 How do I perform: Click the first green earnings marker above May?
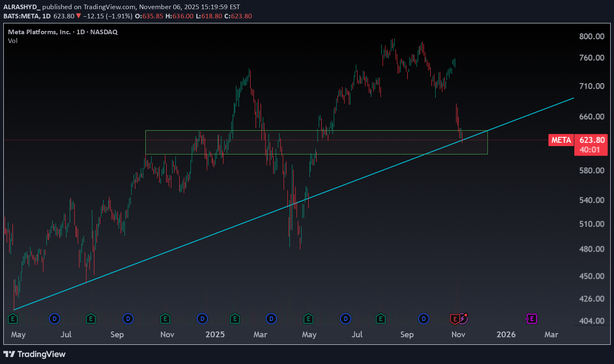pyautogui.click(x=13, y=319)
